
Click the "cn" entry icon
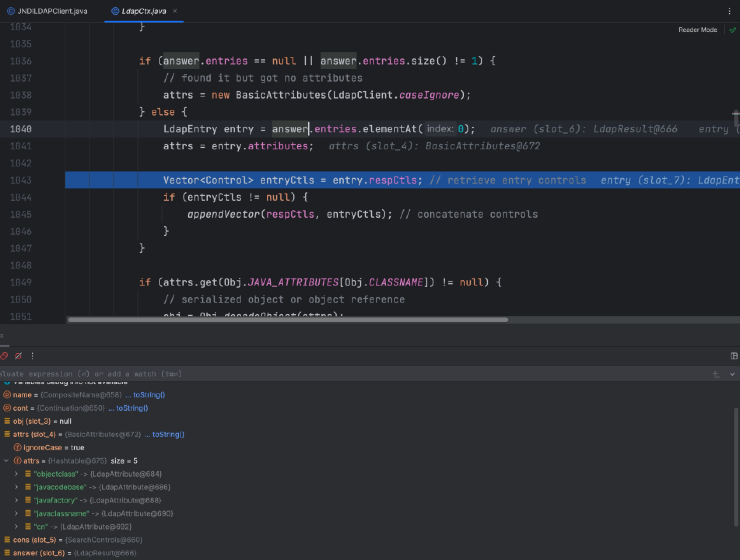click(28, 527)
